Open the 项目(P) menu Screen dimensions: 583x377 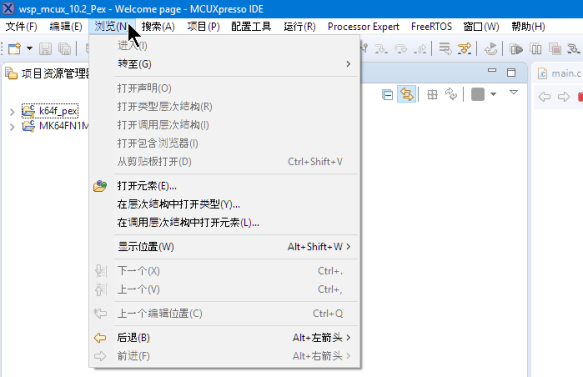[203, 27]
